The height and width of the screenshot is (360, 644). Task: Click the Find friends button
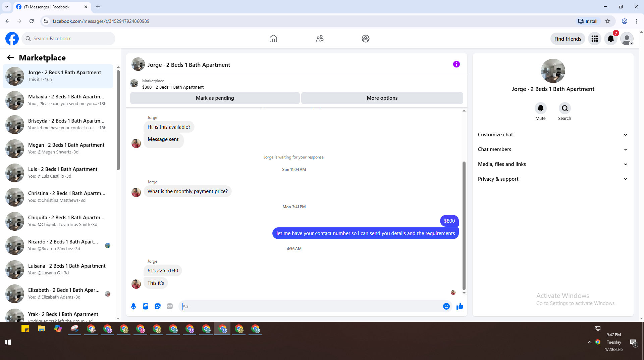point(568,39)
